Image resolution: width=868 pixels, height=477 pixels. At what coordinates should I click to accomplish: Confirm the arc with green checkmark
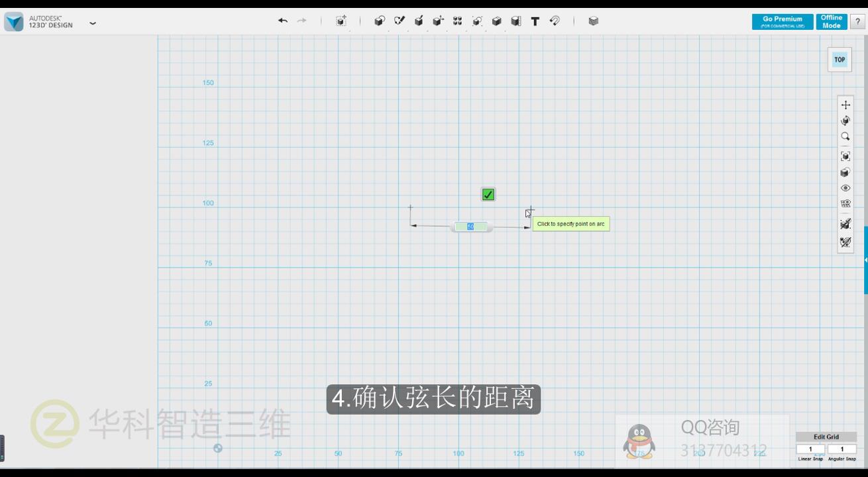pos(488,195)
